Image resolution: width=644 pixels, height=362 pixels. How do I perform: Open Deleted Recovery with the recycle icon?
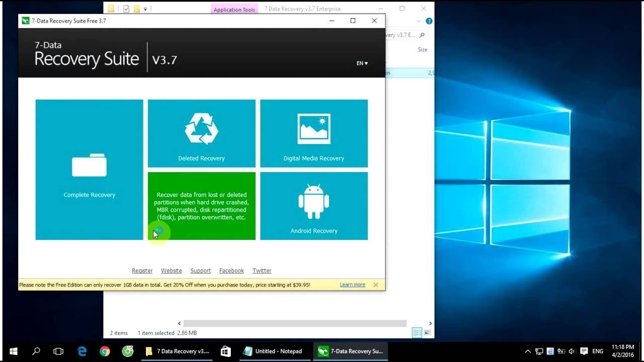click(x=201, y=133)
